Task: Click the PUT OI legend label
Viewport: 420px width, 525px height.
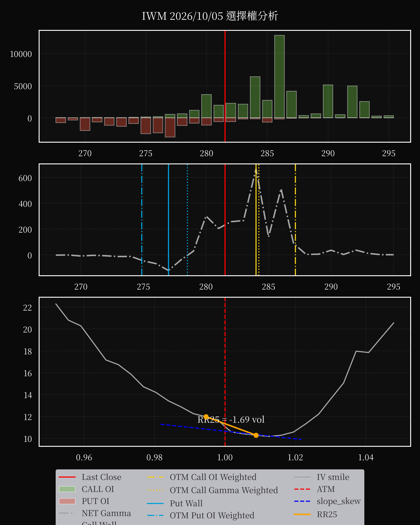Action: tap(95, 501)
